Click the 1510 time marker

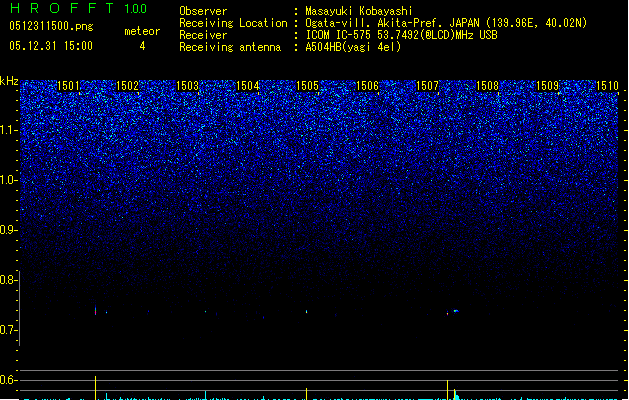(607, 86)
